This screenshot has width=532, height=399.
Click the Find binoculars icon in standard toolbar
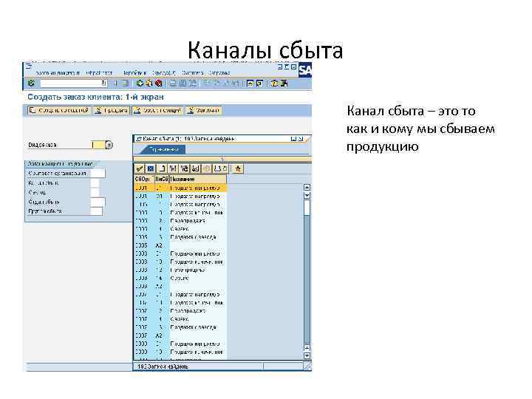(x=183, y=83)
